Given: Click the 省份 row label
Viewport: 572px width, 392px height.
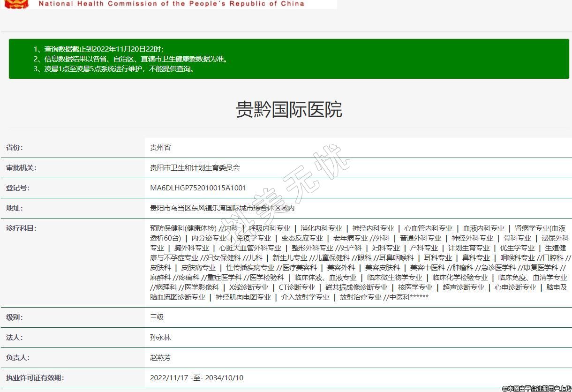Looking at the screenshot, I should click(14, 148).
